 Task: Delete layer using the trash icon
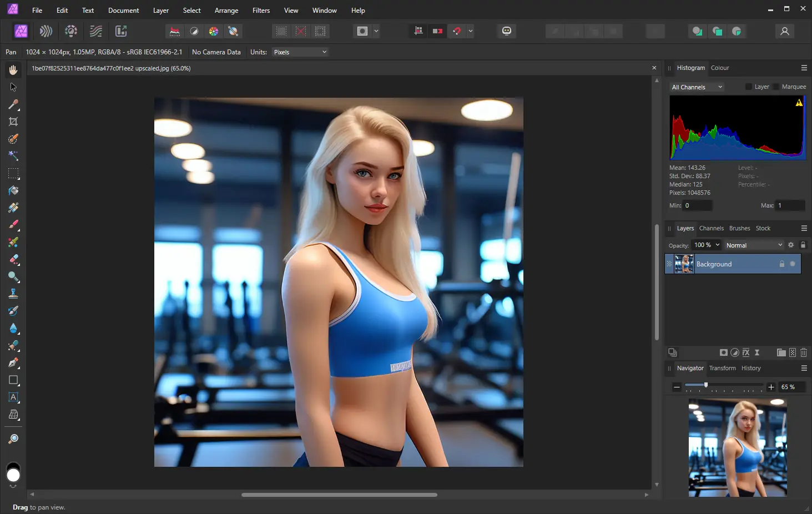pos(803,352)
